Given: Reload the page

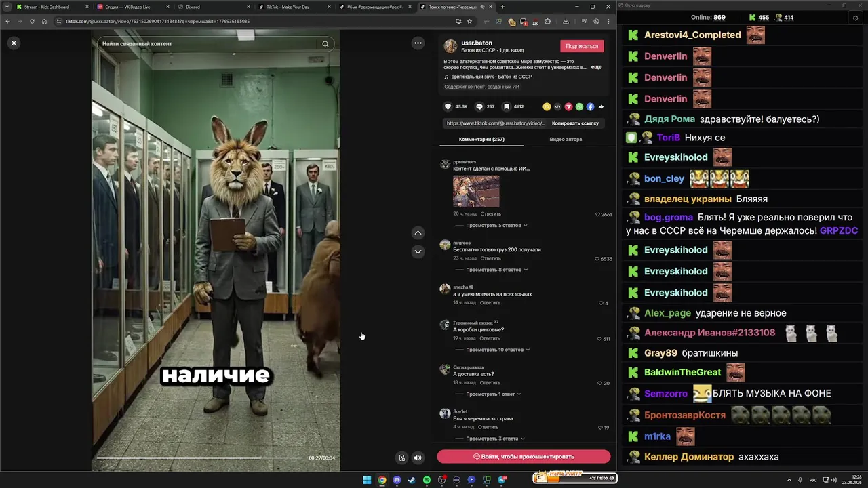Looking at the screenshot, I should pos(31,21).
